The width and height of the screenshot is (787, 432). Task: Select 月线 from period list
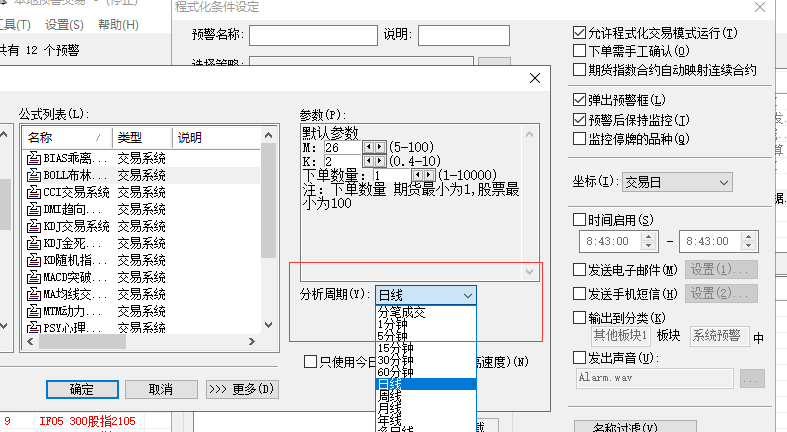point(426,408)
